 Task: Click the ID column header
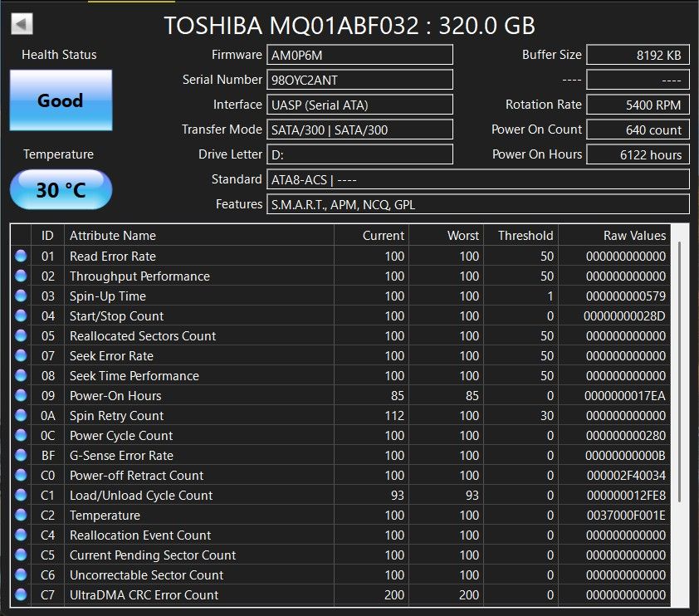tap(47, 235)
